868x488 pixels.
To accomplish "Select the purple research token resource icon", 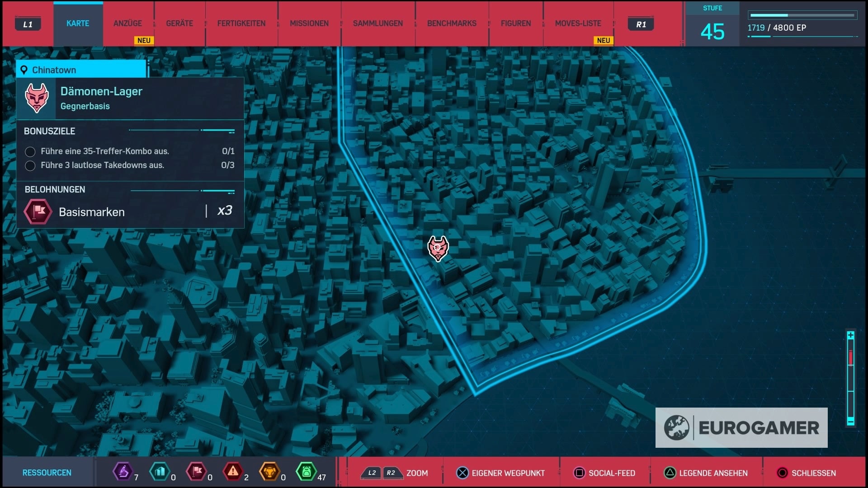I will click(x=123, y=472).
